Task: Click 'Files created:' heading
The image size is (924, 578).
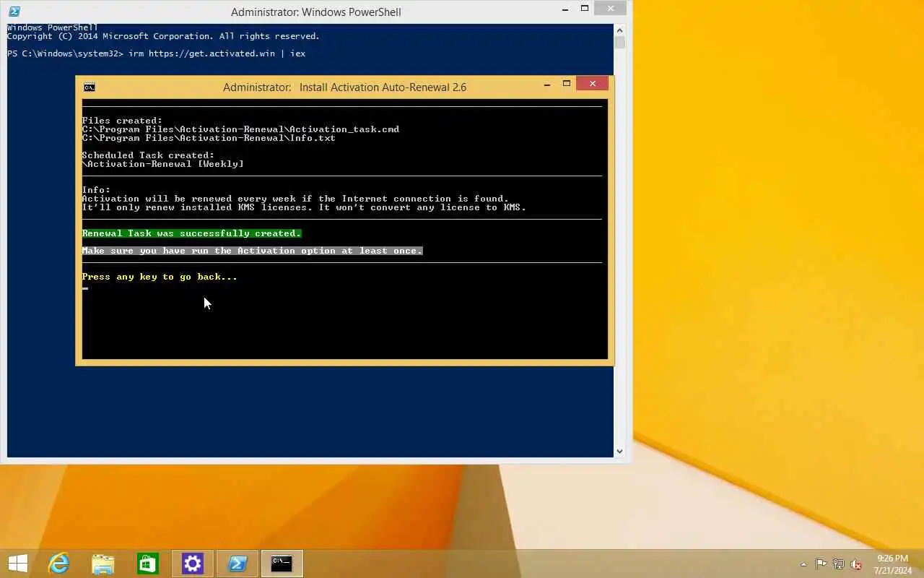Action: [x=122, y=121]
